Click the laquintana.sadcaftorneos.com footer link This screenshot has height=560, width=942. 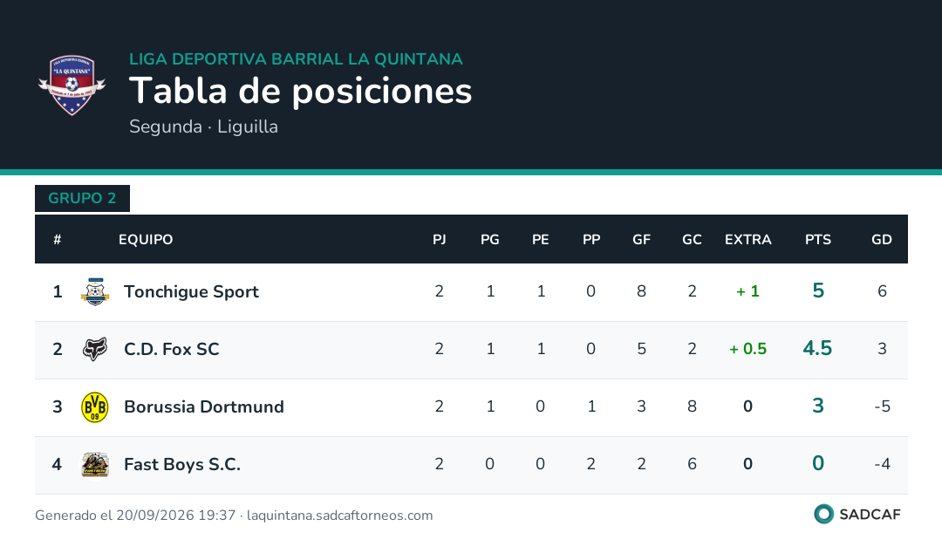point(339,516)
